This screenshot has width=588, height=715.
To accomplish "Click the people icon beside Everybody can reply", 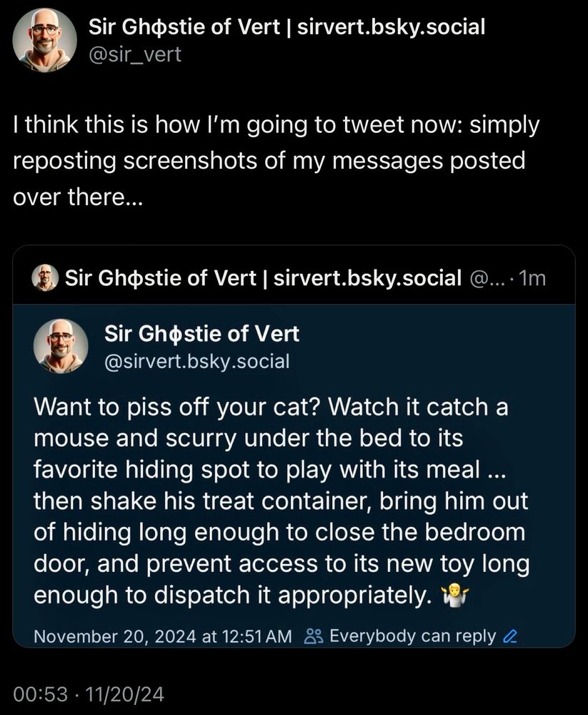I will point(314,636).
